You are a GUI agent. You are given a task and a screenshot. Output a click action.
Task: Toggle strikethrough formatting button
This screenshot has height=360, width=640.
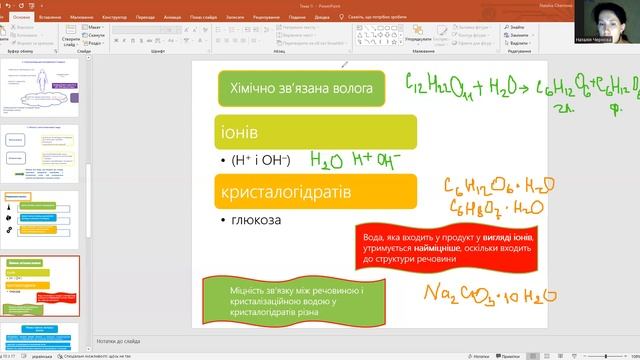[149, 41]
